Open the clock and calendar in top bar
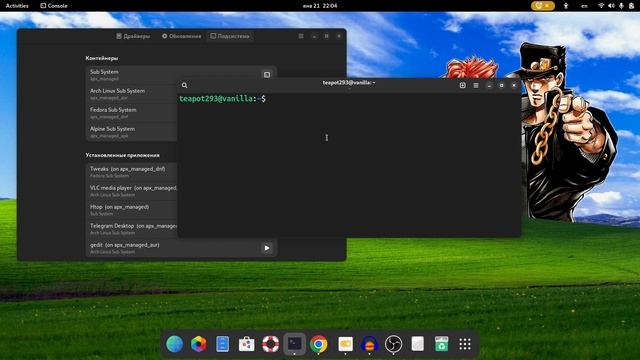640x360 pixels. click(320, 6)
